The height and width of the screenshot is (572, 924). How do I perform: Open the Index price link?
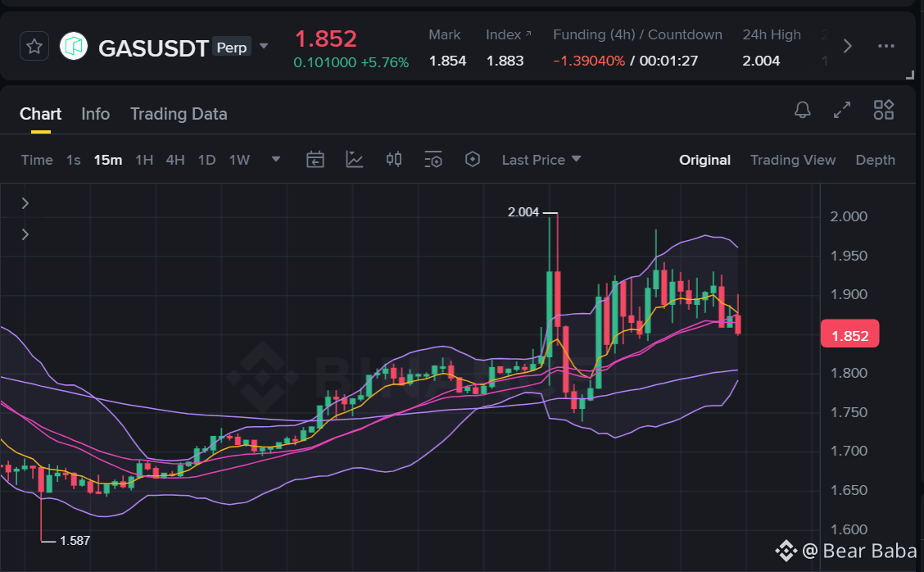(508, 34)
